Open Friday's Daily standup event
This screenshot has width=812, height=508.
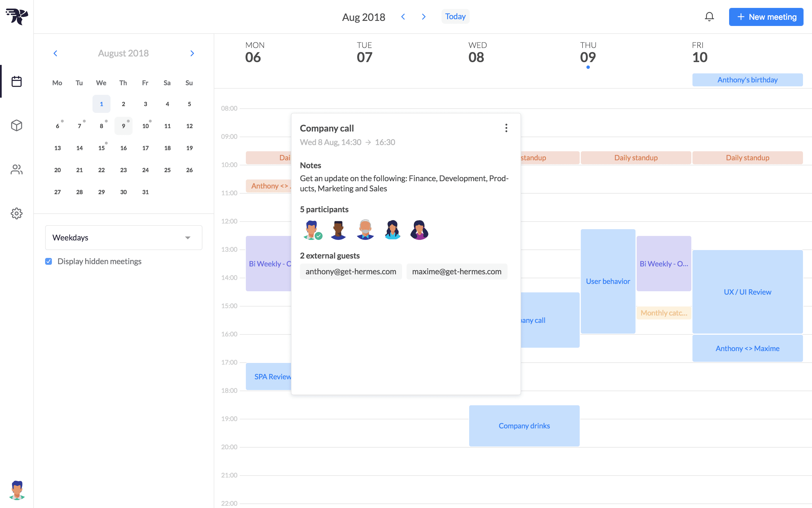click(748, 157)
